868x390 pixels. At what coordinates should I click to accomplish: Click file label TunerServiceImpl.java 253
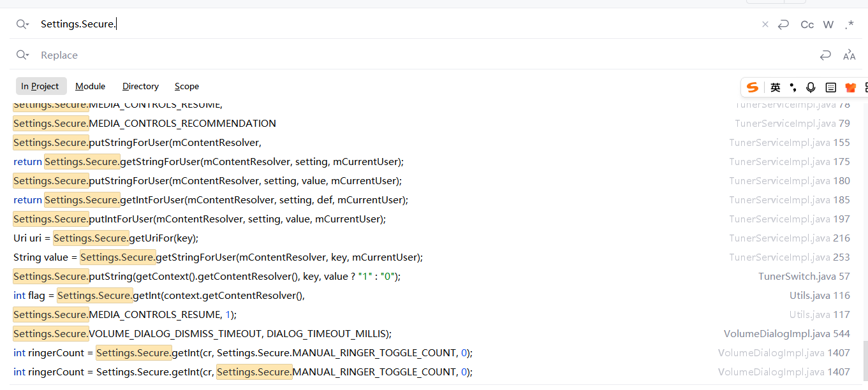point(790,257)
